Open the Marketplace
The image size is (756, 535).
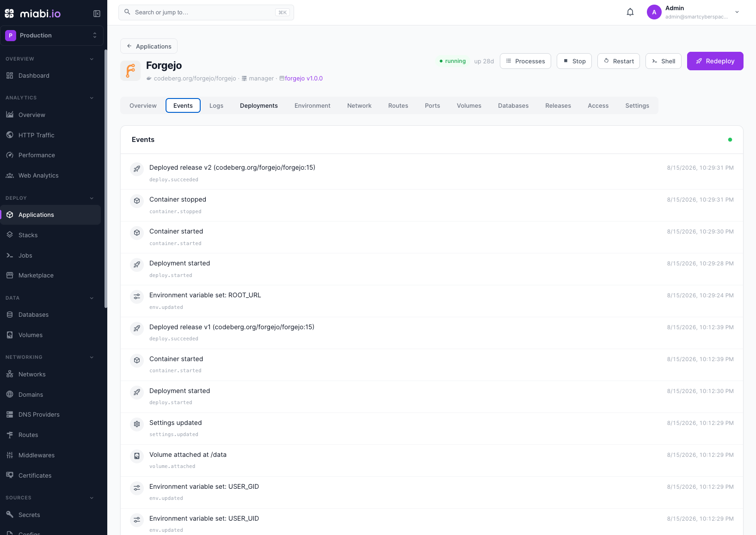coord(50,276)
